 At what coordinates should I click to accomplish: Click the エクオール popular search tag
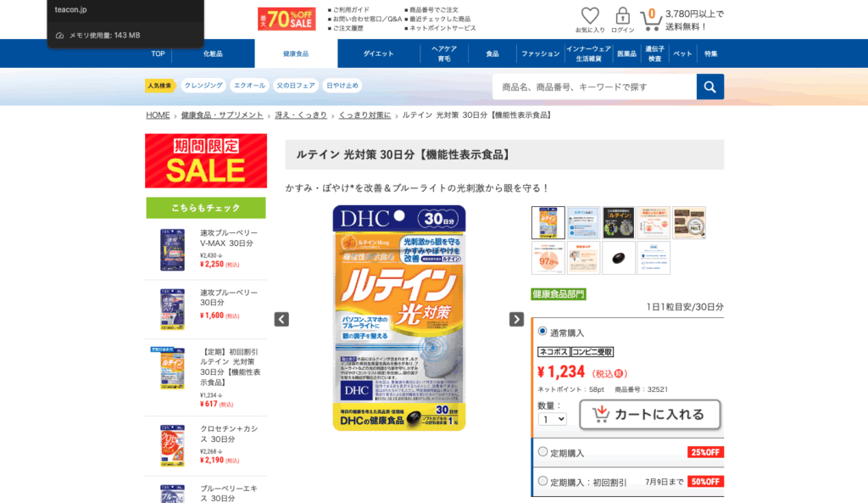tap(250, 86)
